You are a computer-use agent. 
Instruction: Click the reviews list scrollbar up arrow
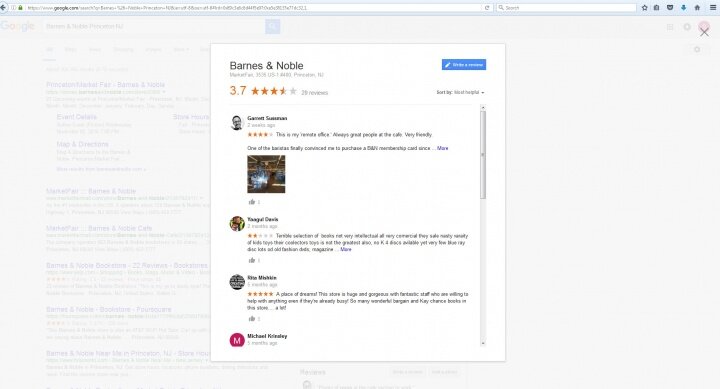pos(483,107)
